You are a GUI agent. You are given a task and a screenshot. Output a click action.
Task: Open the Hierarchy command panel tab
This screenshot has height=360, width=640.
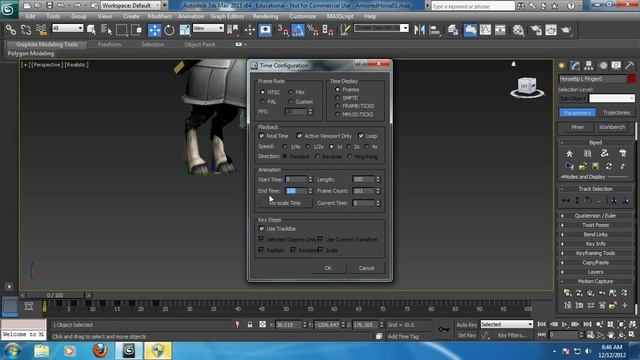[x=589, y=65]
